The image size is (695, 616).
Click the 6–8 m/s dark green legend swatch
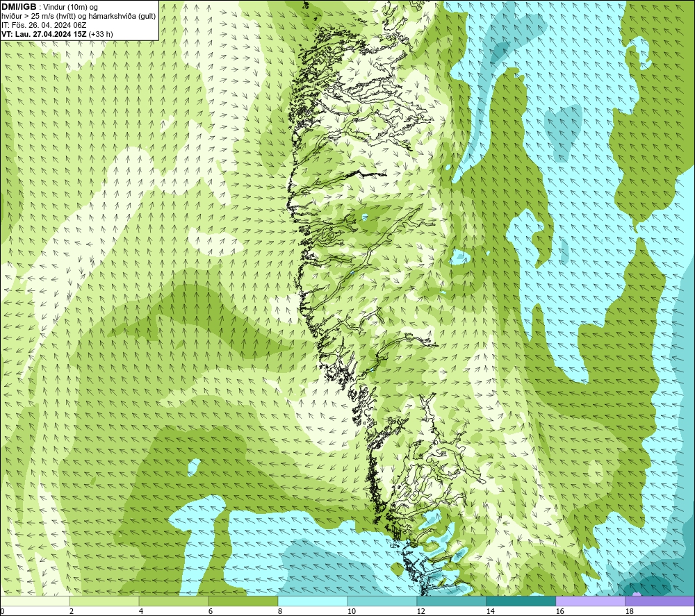243,601
